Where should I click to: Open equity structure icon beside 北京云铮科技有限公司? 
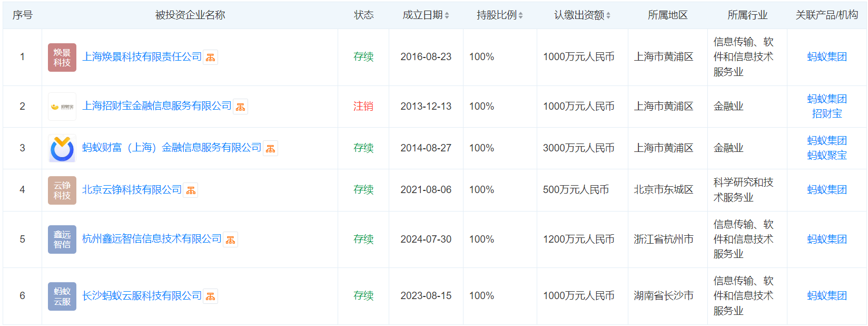(191, 190)
